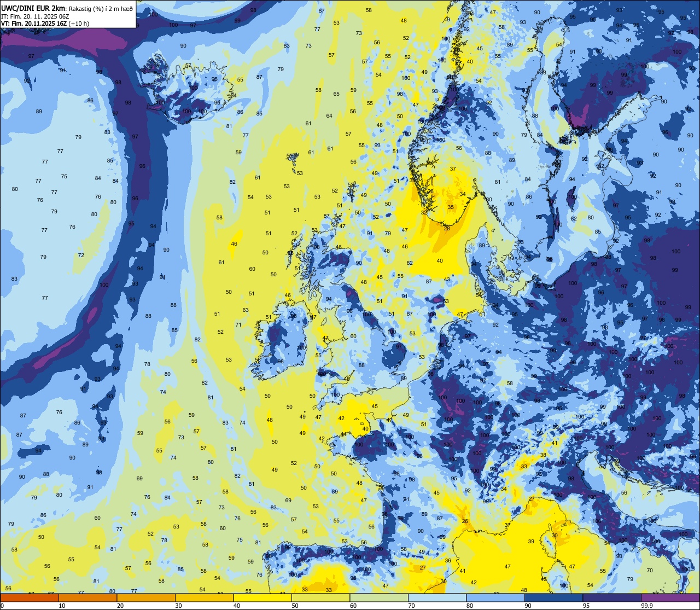This screenshot has height=610, width=700.
Task: Click the 95–99.9 navy legend swatch
Action: (612, 598)
